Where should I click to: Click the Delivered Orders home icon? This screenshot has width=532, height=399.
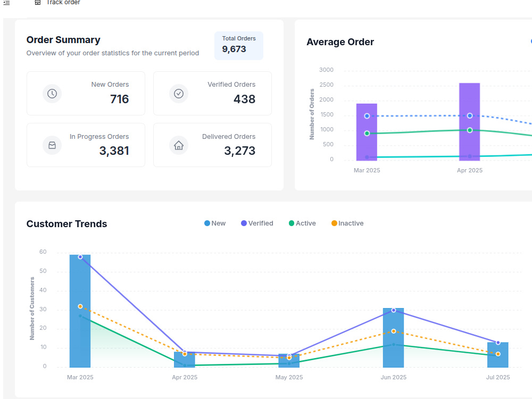[179, 145]
